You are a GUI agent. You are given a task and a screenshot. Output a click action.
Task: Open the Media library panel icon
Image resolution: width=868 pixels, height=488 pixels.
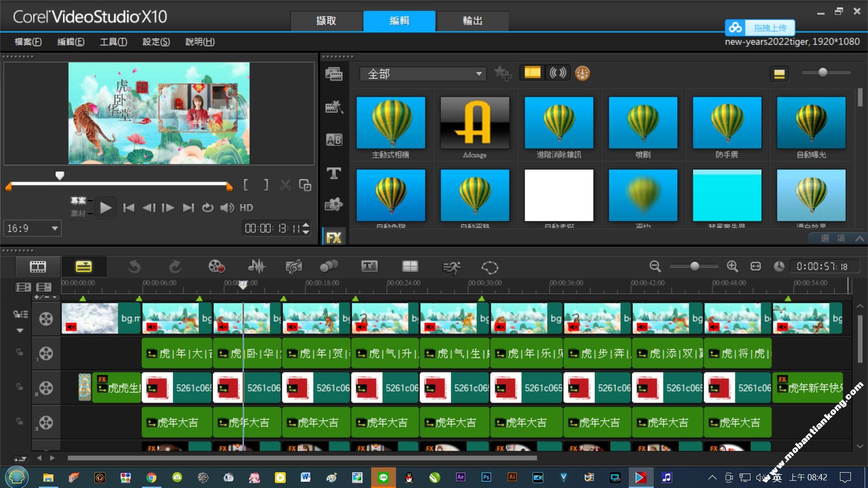tap(334, 74)
